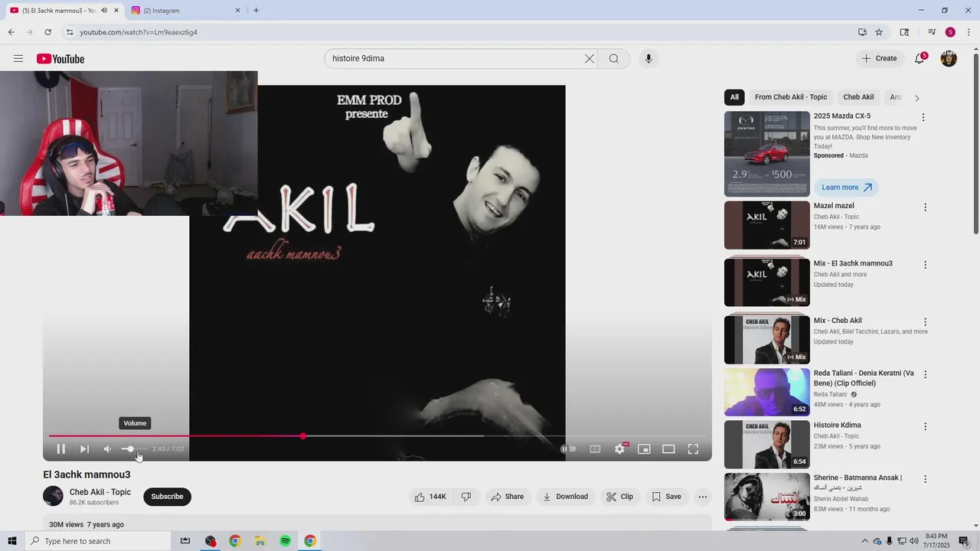Open the YouTube hamburger guide menu
This screenshot has width=980, height=551.
pyautogui.click(x=18, y=59)
